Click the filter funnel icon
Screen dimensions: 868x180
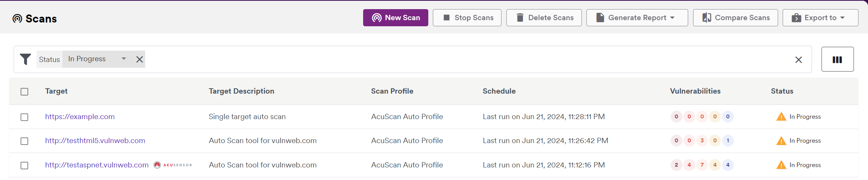tap(26, 59)
